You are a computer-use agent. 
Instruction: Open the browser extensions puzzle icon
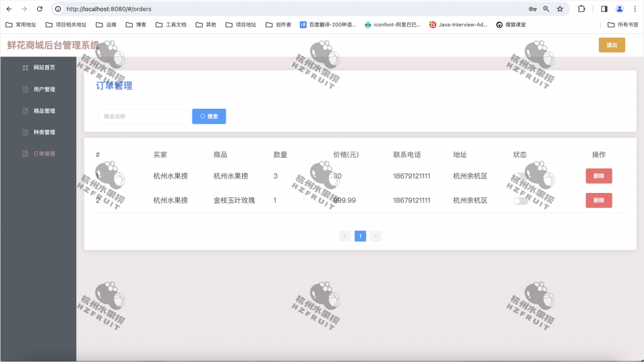pyautogui.click(x=581, y=9)
